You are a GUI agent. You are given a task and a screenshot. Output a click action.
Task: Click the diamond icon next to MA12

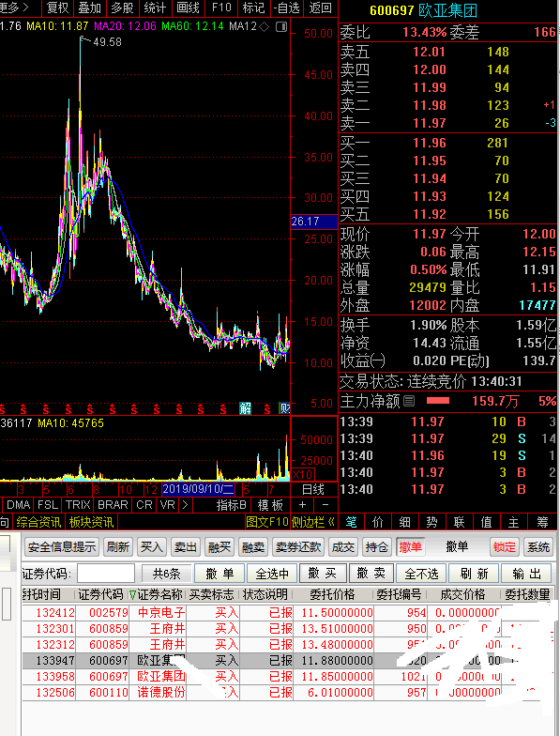click(x=265, y=26)
